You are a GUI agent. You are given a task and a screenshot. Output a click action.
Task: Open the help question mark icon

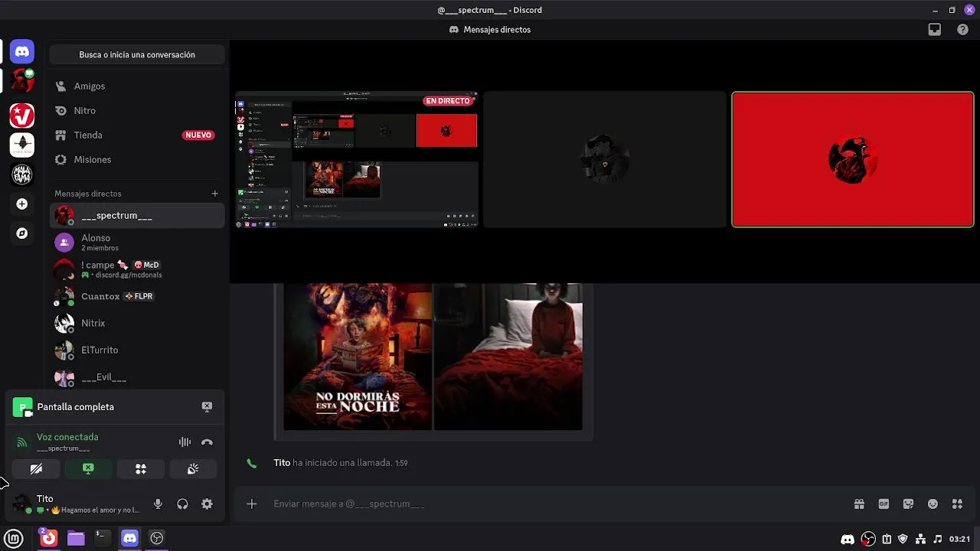pyautogui.click(x=962, y=30)
